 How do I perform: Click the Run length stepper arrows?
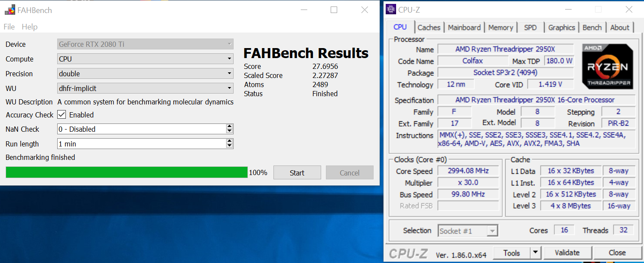pos(230,144)
